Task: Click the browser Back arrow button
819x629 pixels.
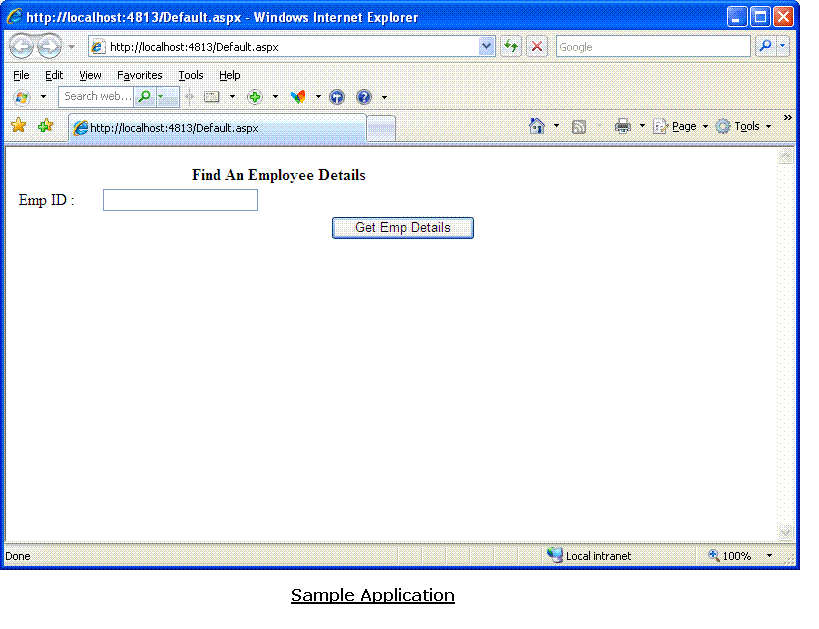Action: pos(21,46)
